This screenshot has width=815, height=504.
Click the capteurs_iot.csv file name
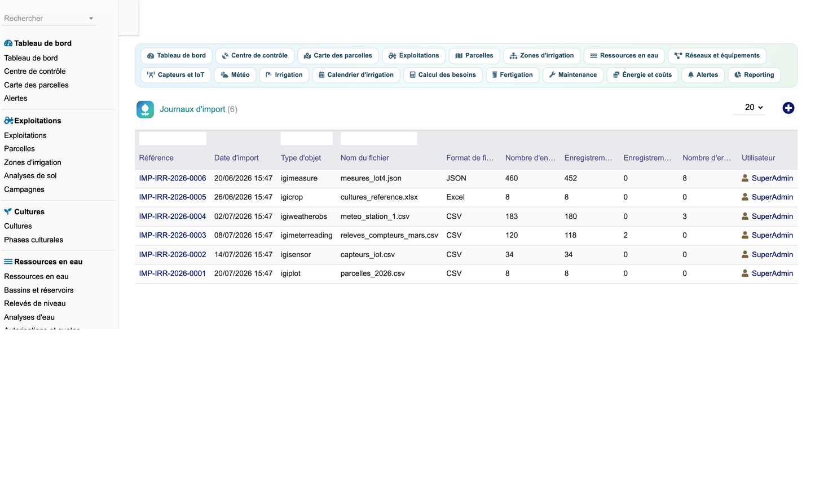pyautogui.click(x=368, y=254)
